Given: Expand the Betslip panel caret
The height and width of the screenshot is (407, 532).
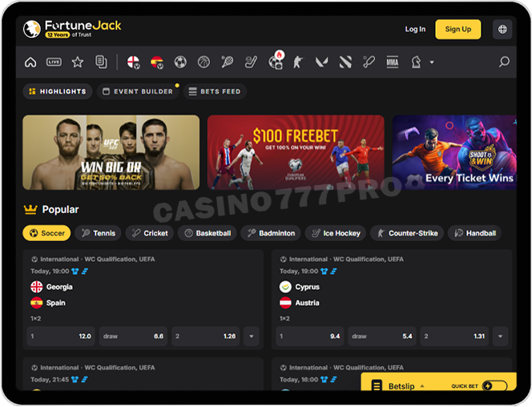Looking at the screenshot, I should [x=422, y=386].
